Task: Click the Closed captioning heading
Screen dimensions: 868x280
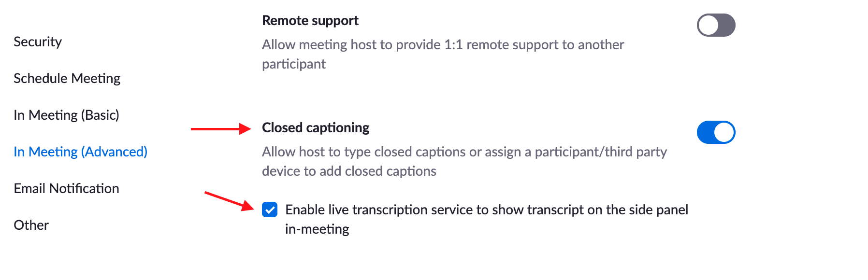Action: (x=315, y=128)
